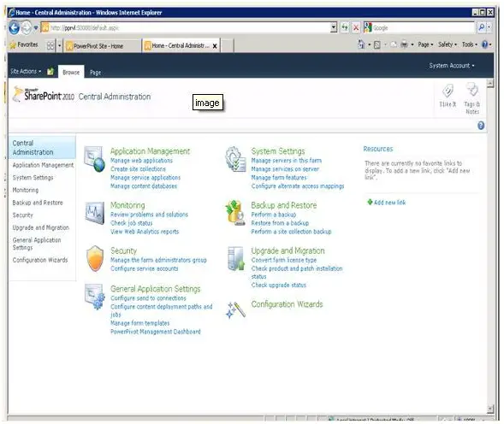
Task: Open the recent pages dropdown arrow
Action: tap(36, 28)
